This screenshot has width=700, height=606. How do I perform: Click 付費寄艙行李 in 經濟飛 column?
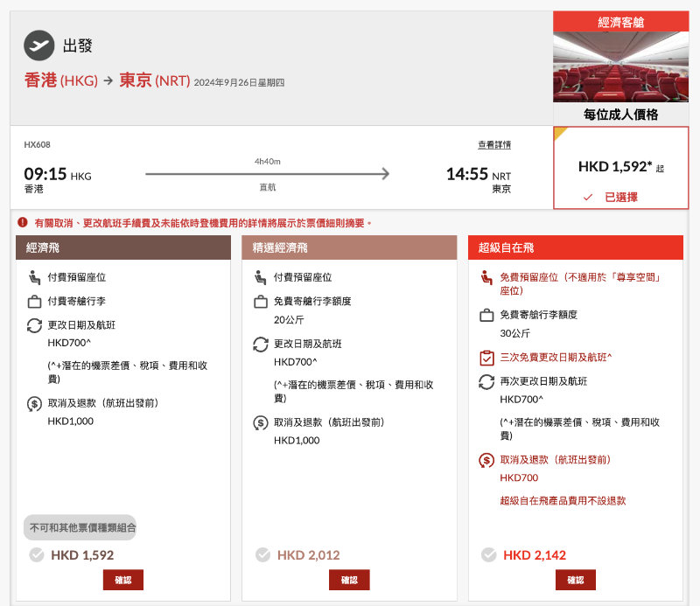coord(77,301)
